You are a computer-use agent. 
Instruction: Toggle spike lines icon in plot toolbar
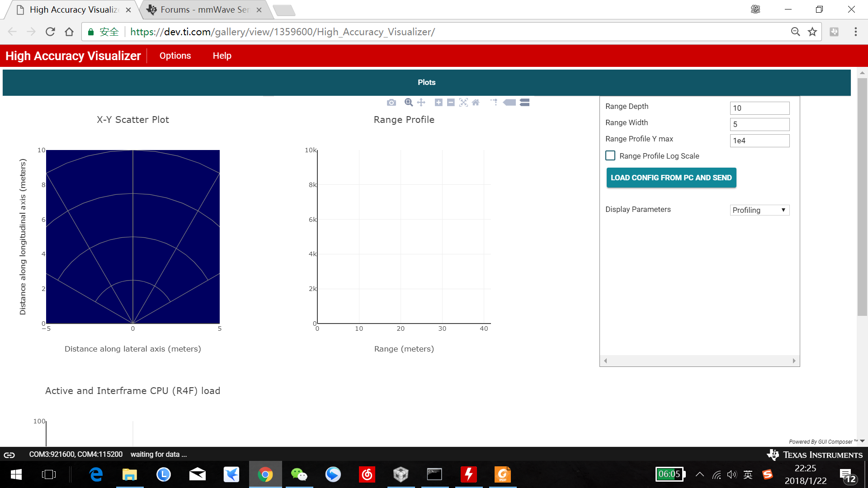point(494,103)
